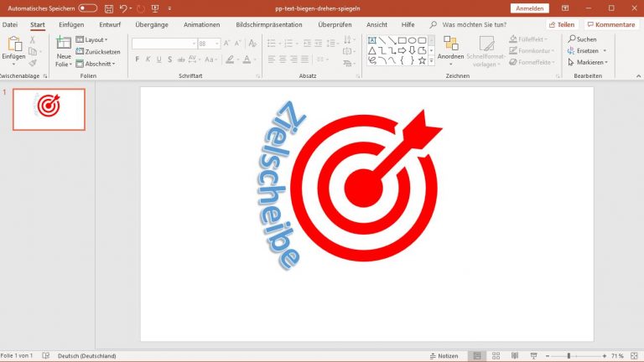Open reading view from status bar
644x362 pixels.
coord(512,356)
